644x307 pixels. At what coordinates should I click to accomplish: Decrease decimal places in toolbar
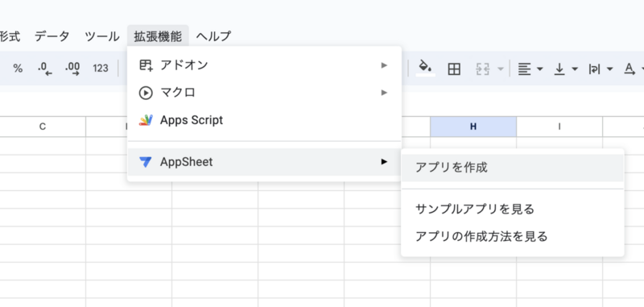tap(45, 68)
